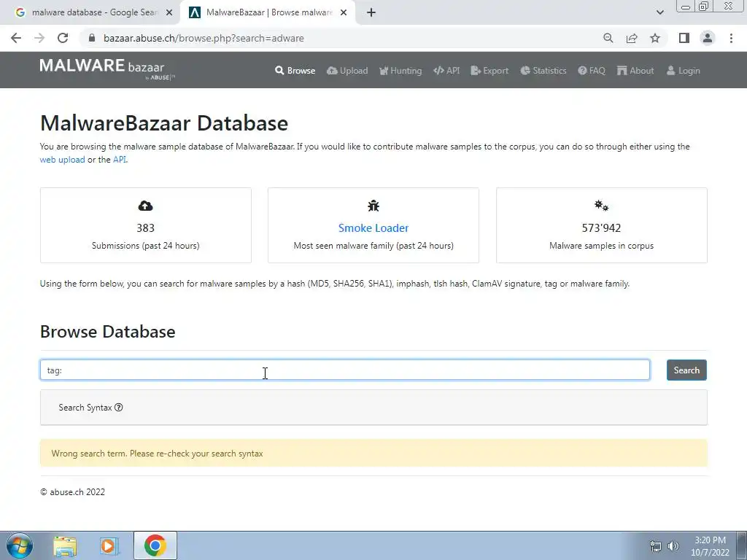The width and height of the screenshot is (747, 560).
Task: Click the bug icon above Smoke Loader
Action: click(373, 206)
